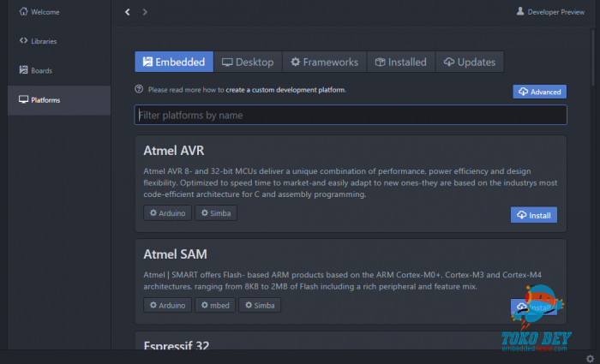Image resolution: width=600 pixels, height=364 pixels.
Task: Open the Updates tab
Action: click(470, 62)
